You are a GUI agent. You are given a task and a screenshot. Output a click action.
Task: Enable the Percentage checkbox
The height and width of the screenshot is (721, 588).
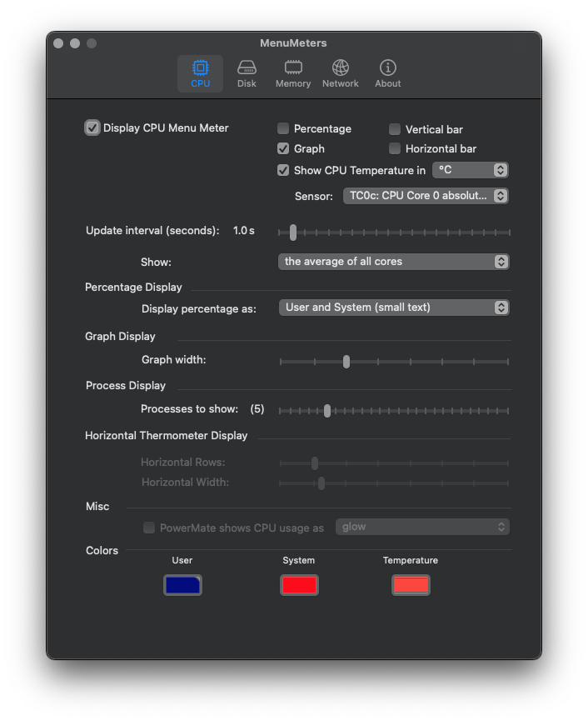pyautogui.click(x=283, y=128)
